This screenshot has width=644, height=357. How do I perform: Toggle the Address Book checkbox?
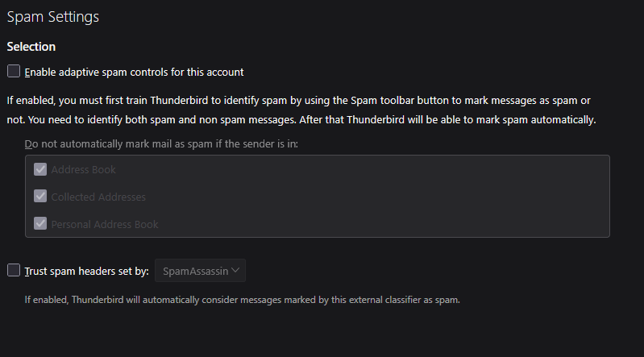[40, 170]
